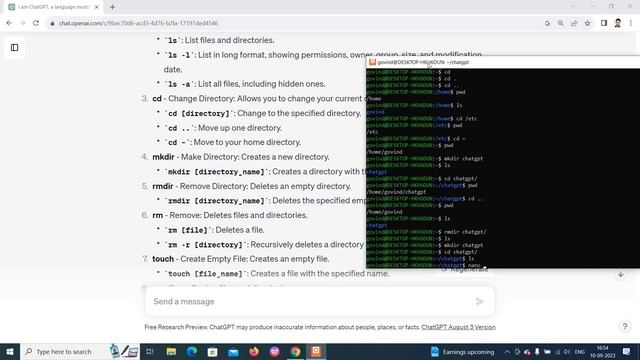Click 'ls -a' list all files line
Viewport: 640px width, 360px height.
click(x=245, y=84)
